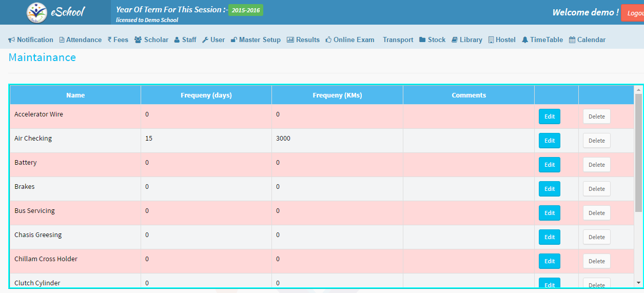This screenshot has width=644, height=293.
Task: Click the eSchool logo icon
Action: [x=36, y=12]
